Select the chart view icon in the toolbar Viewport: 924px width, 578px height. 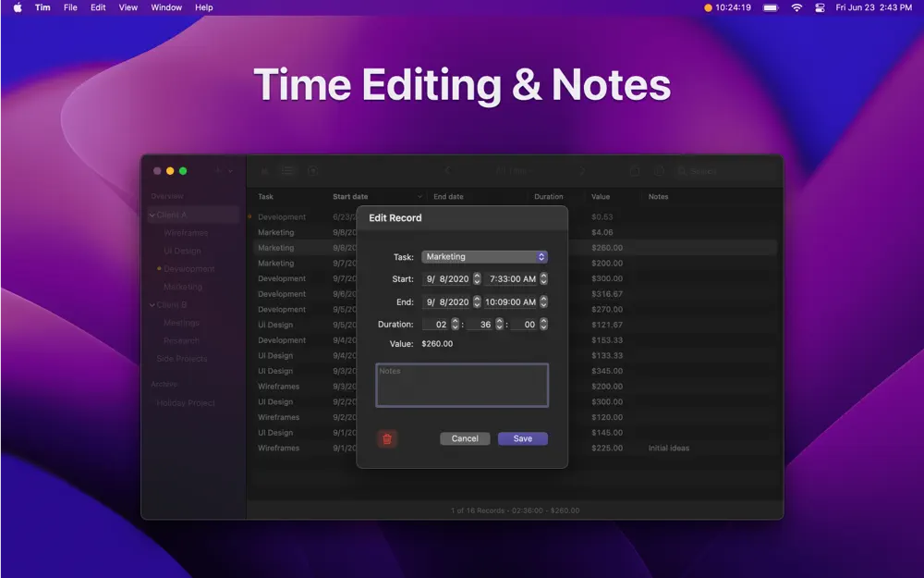[263, 170]
